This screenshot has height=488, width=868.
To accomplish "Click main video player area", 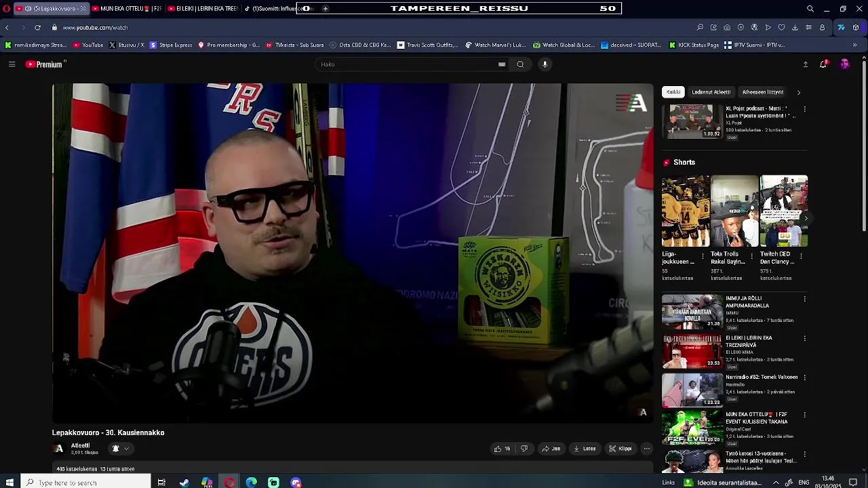I will tap(353, 253).
